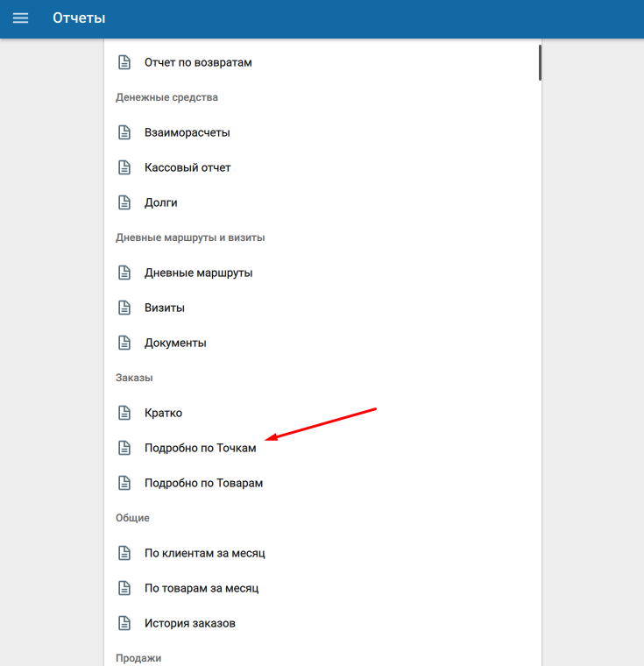Open the Отчет по возвратам report
644x666 pixels.
point(198,62)
